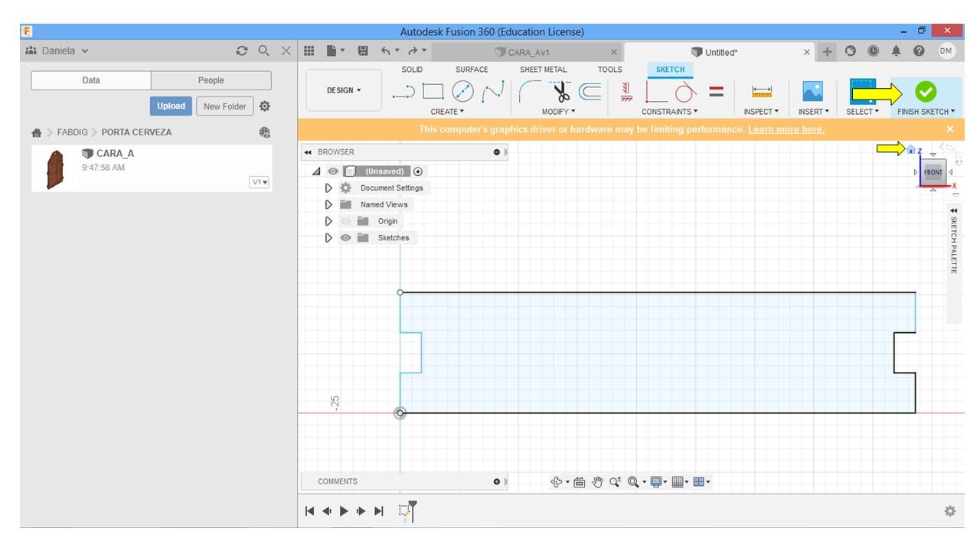Select the Spline sketch tool
Viewport: 980px width, 551px height.
(x=492, y=92)
